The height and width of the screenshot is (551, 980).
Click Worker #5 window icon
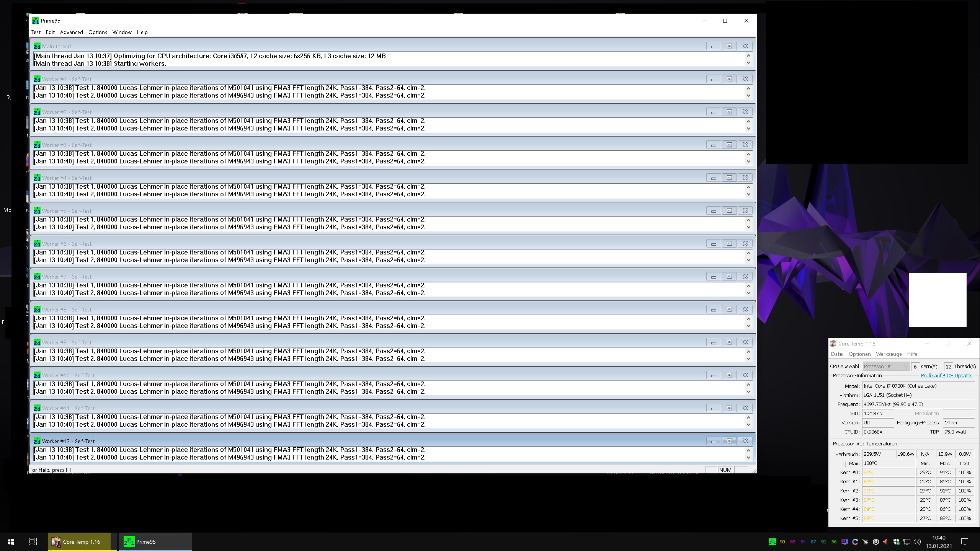coord(37,211)
